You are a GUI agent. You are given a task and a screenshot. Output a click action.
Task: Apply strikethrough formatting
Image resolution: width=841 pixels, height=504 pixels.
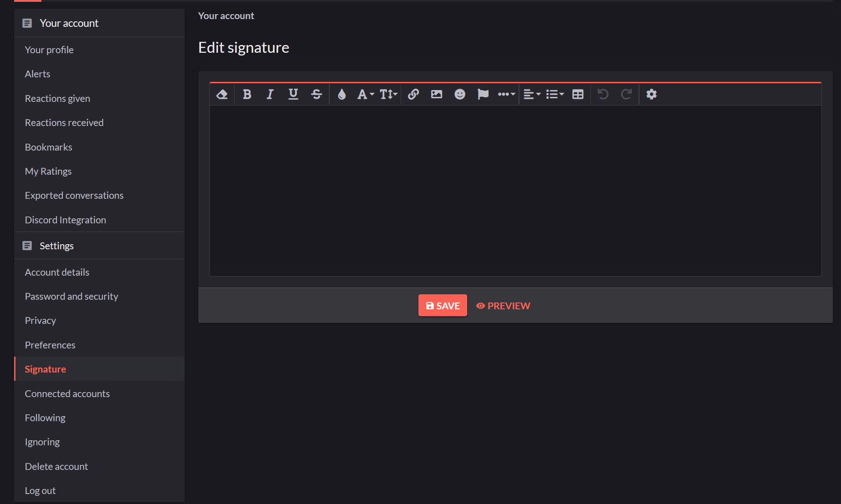pyautogui.click(x=317, y=94)
